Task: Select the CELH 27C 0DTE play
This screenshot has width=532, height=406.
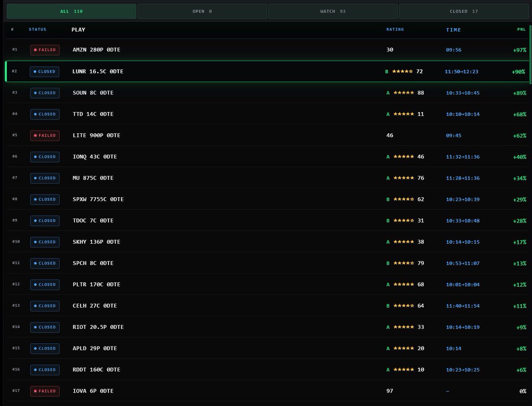Action: click(x=95, y=305)
